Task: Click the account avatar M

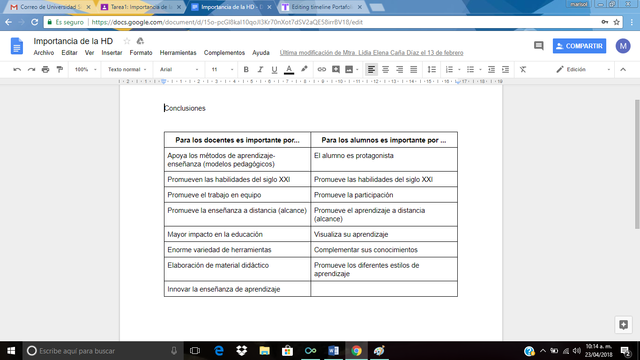Action: point(623,46)
